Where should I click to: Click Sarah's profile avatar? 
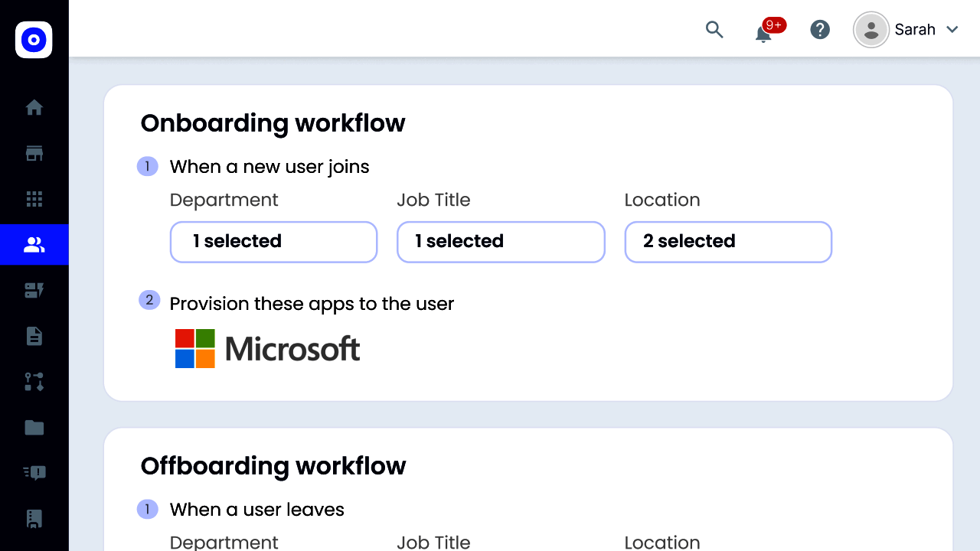[x=871, y=30]
